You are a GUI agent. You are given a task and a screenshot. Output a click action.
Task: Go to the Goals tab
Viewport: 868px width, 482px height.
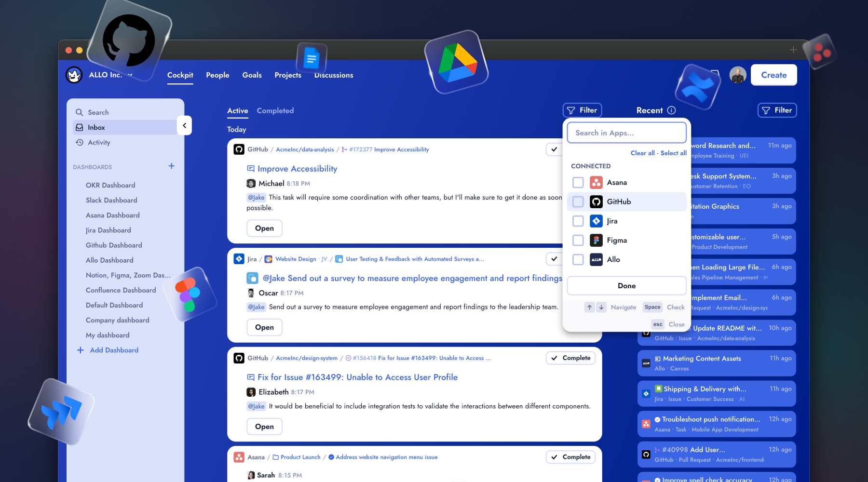point(252,75)
